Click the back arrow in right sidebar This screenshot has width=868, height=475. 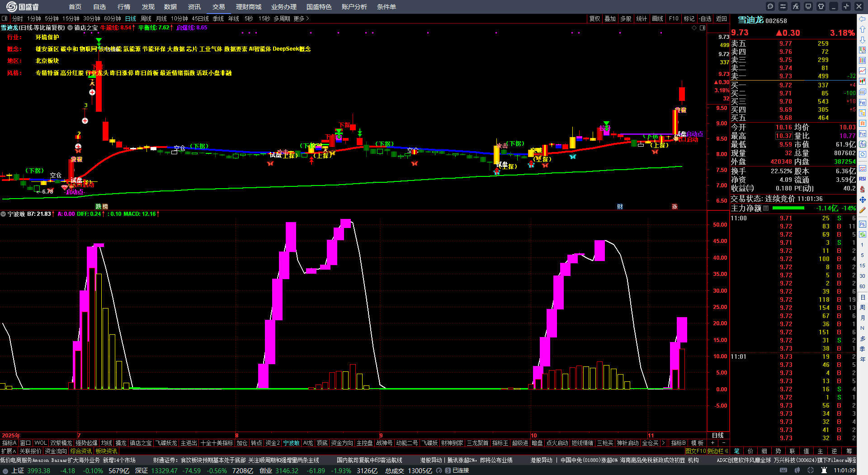pyautogui.click(x=863, y=19)
